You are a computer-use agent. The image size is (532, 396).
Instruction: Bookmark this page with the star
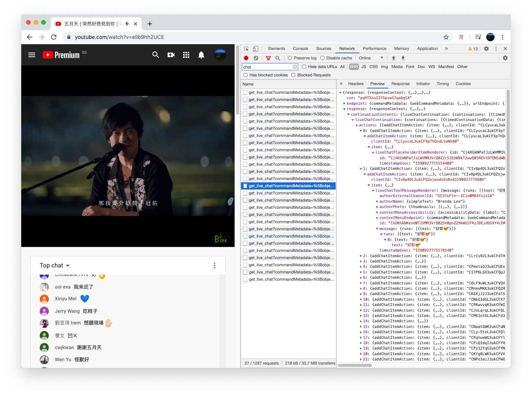[x=446, y=37]
